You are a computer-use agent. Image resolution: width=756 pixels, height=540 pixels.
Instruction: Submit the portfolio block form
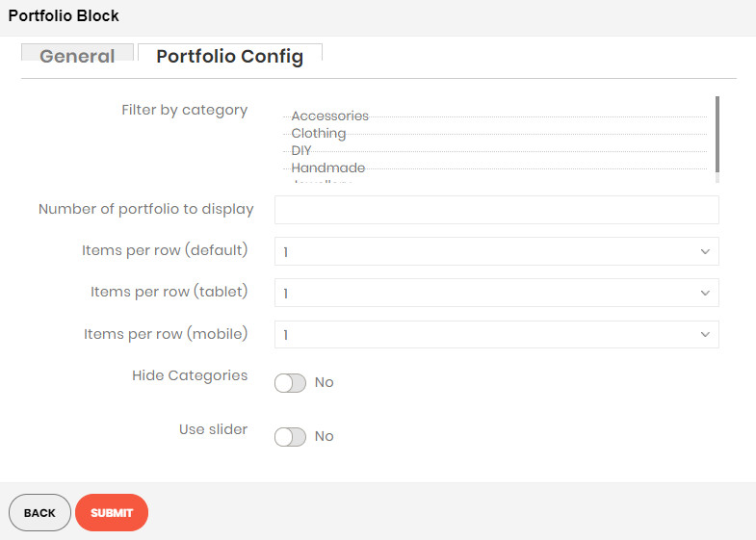click(112, 512)
